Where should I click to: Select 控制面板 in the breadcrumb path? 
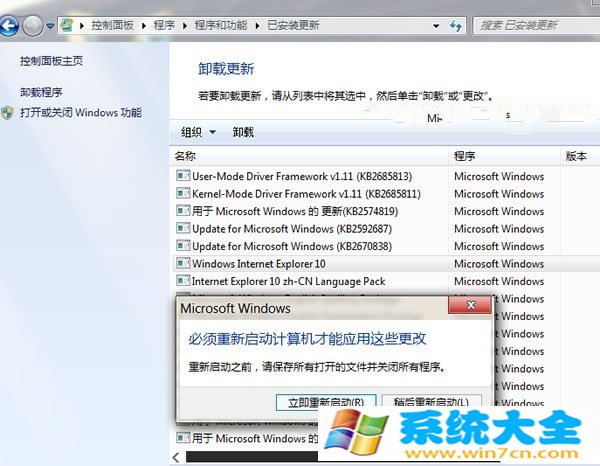(112, 25)
